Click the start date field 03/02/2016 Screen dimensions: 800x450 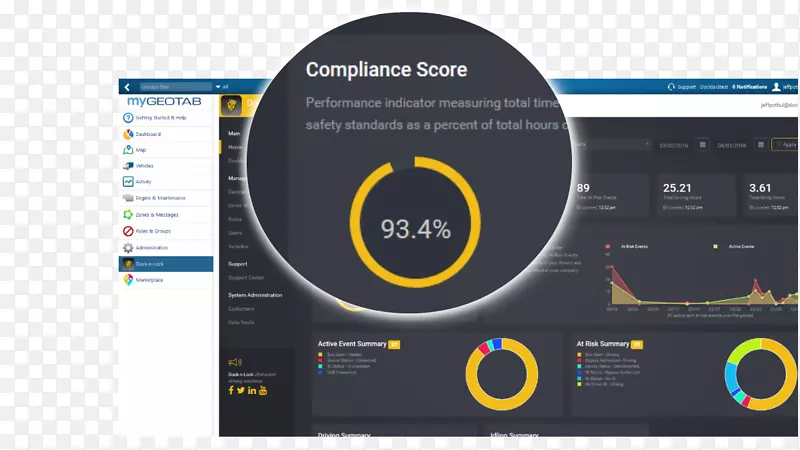pyautogui.click(x=673, y=145)
